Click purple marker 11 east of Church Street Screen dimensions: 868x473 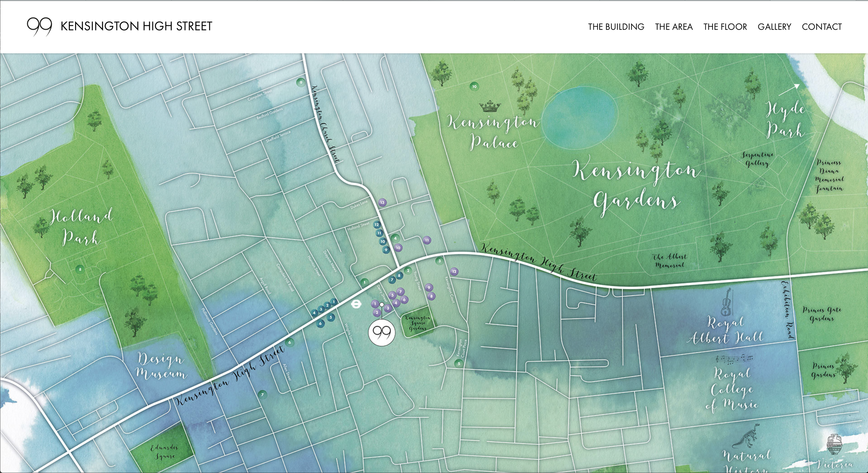pyautogui.click(x=427, y=240)
